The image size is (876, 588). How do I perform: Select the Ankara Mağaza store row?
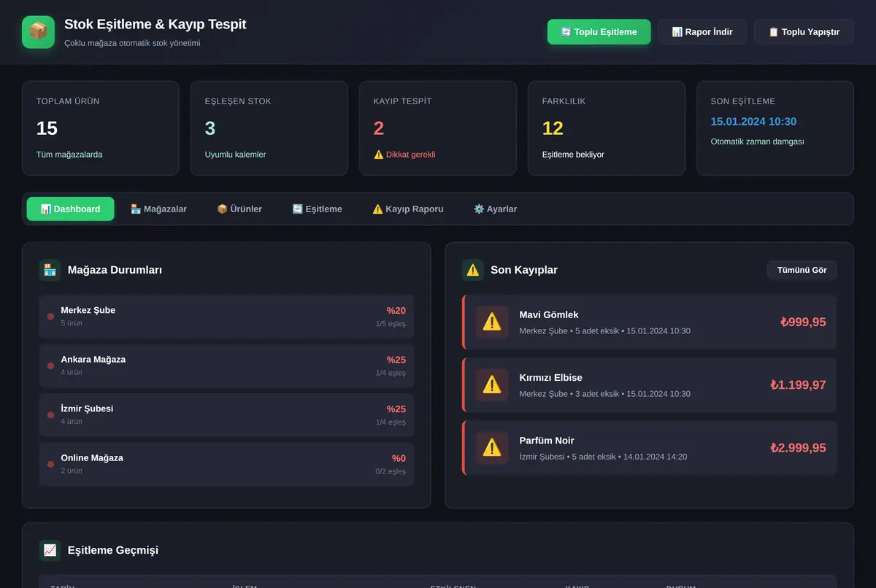(226, 365)
